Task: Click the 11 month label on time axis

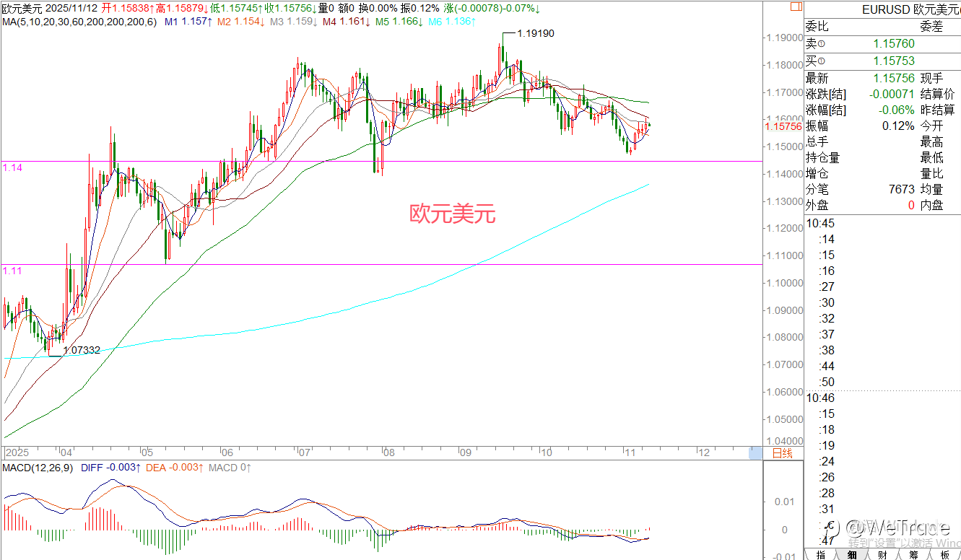Action: point(630,453)
